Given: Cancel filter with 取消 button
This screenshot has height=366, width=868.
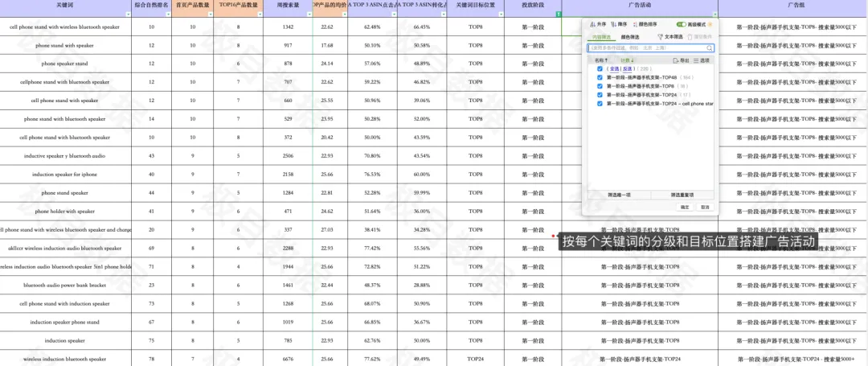Looking at the screenshot, I should 705,207.
